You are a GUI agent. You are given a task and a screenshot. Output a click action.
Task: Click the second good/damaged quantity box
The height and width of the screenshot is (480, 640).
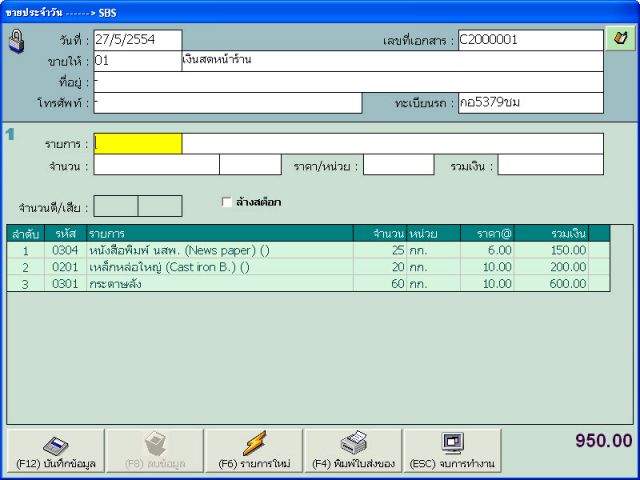tap(160, 206)
